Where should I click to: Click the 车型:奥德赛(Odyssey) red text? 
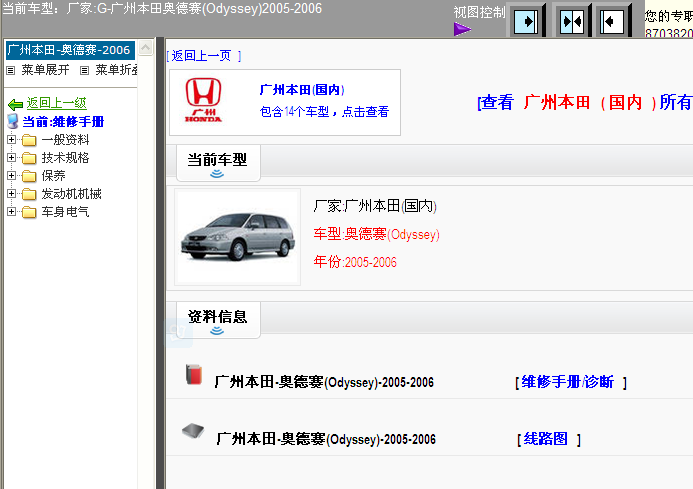377,234
